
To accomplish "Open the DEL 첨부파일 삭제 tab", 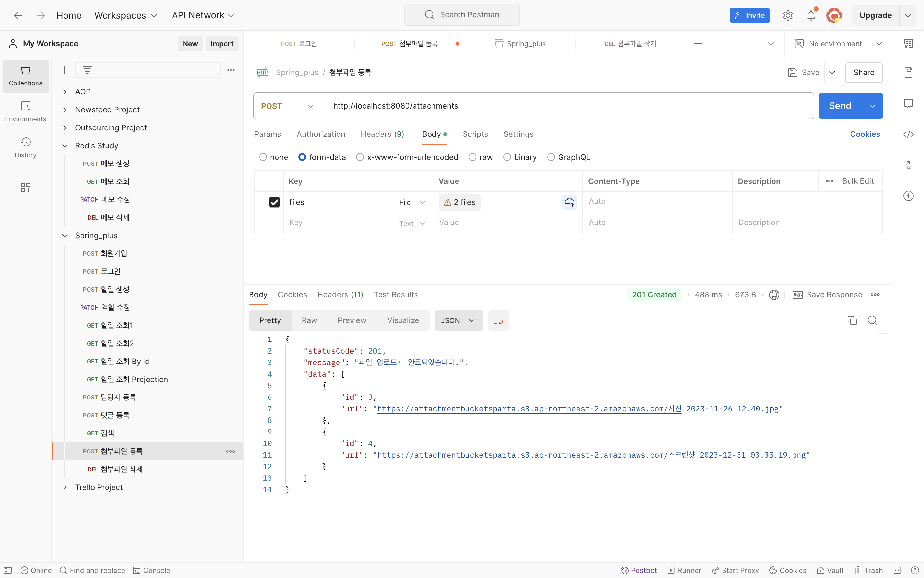I will [x=630, y=44].
